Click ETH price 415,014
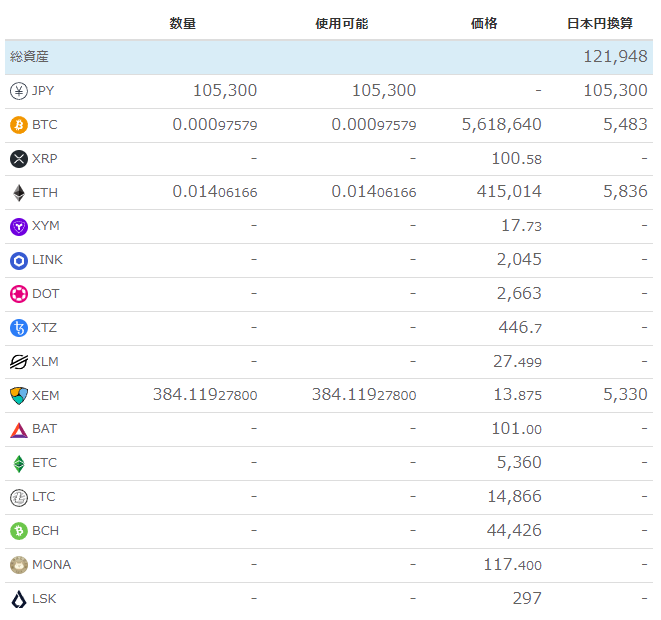 pos(509,192)
